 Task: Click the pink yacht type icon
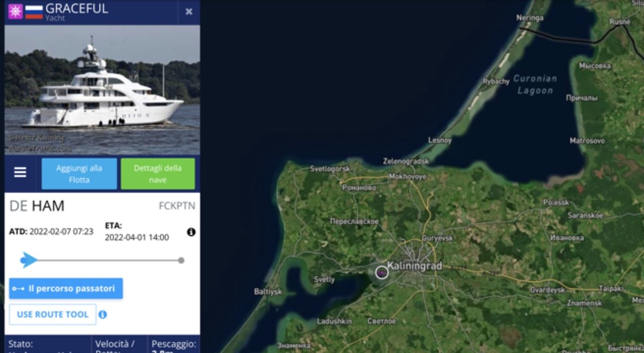[15, 12]
